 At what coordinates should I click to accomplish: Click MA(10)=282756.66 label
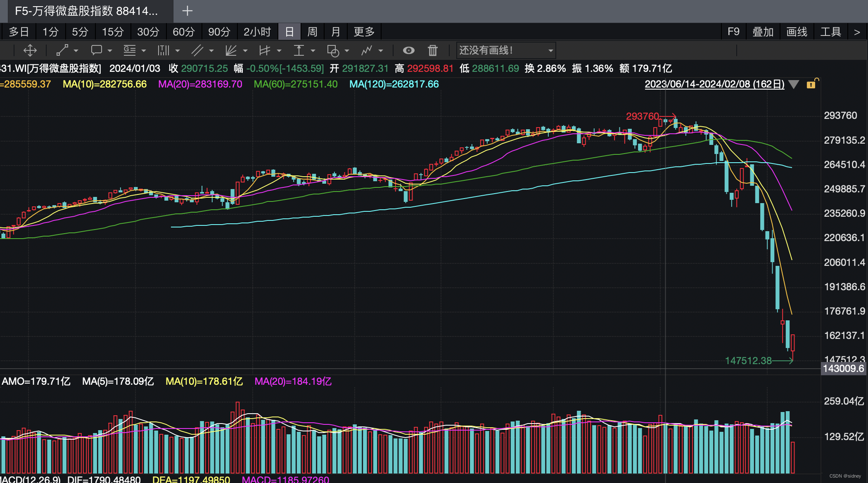[x=104, y=84]
